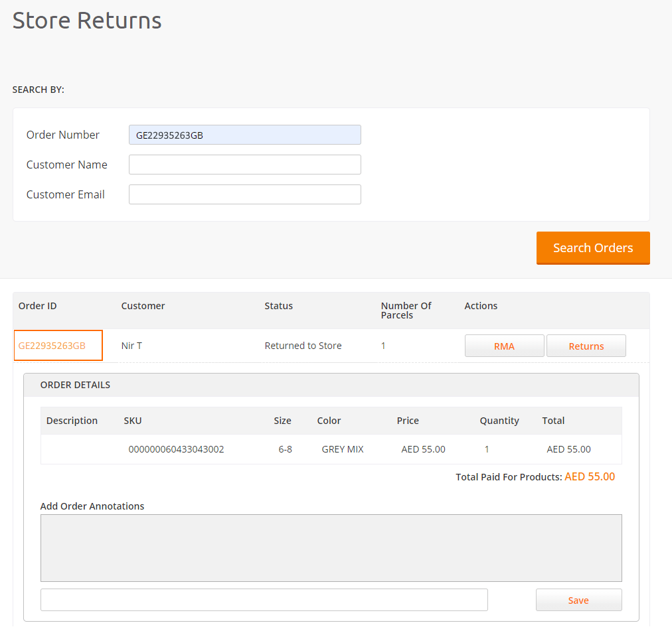672x631 pixels.
Task: Select the Number Of Parcels column header
Action: tap(406, 311)
